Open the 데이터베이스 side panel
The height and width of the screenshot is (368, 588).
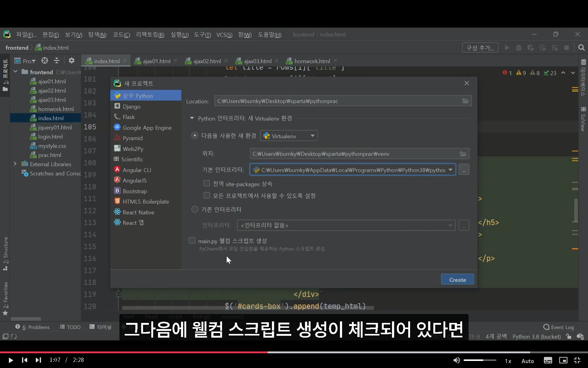[583, 78]
